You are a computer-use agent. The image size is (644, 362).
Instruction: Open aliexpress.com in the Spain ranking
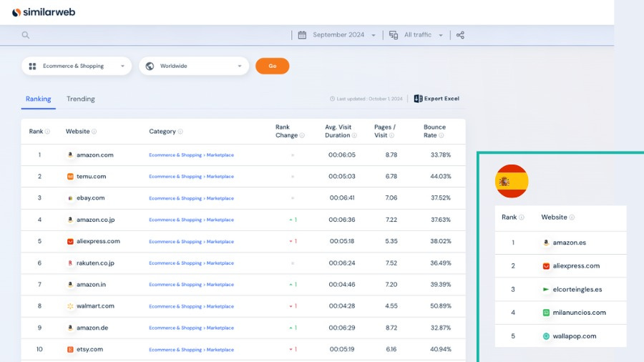(x=576, y=266)
